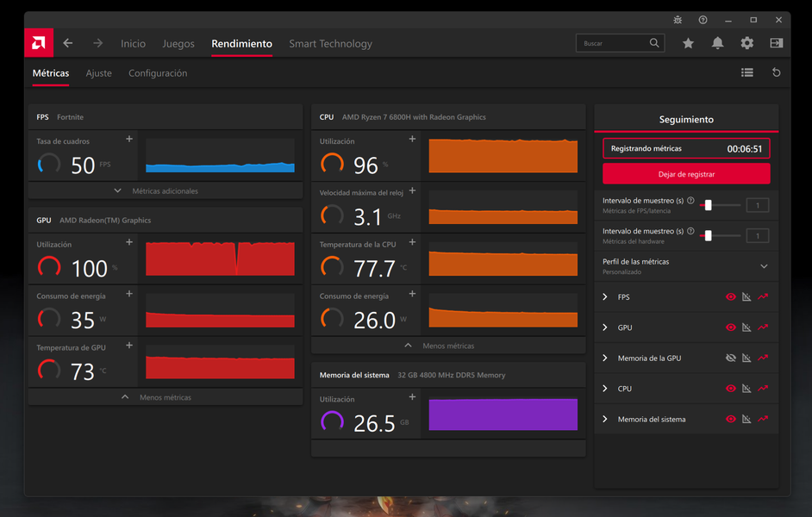Open the bug report tool icon
The width and height of the screenshot is (812, 517).
click(678, 20)
